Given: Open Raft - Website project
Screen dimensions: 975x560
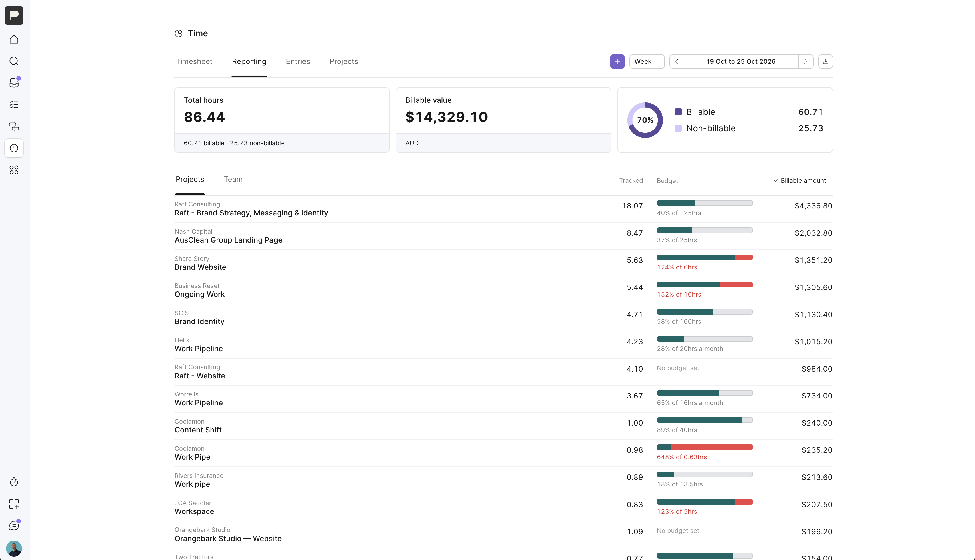Looking at the screenshot, I should coord(200,376).
